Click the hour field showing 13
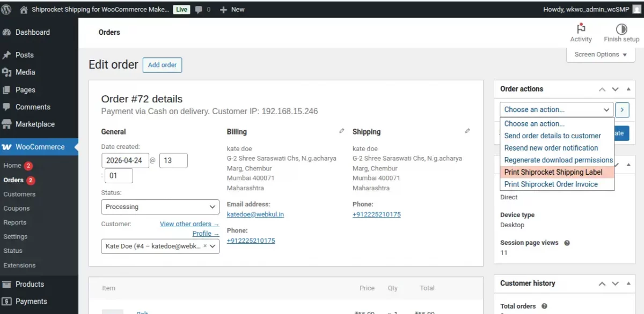 tap(173, 161)
